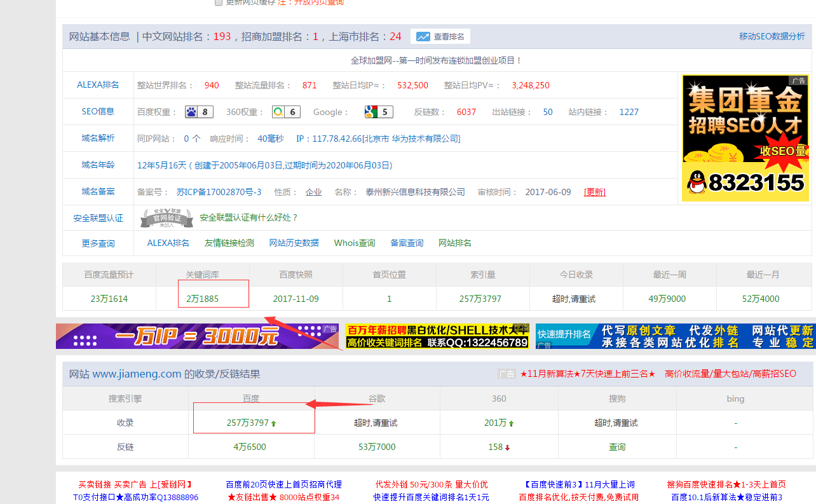Viewport: 816px width, 504px height.
Task: Open 移动SEO数据分析 in the top right
Action: [773, 36]
